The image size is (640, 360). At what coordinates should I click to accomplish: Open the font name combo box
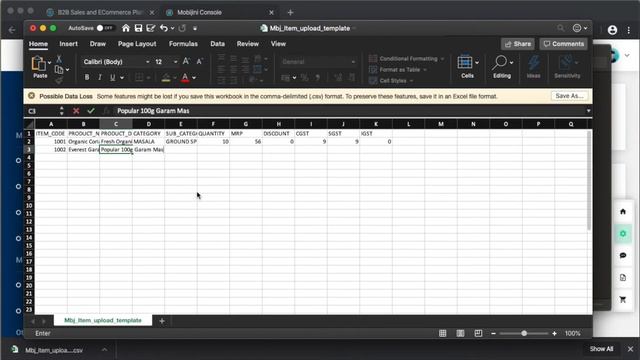116,62
